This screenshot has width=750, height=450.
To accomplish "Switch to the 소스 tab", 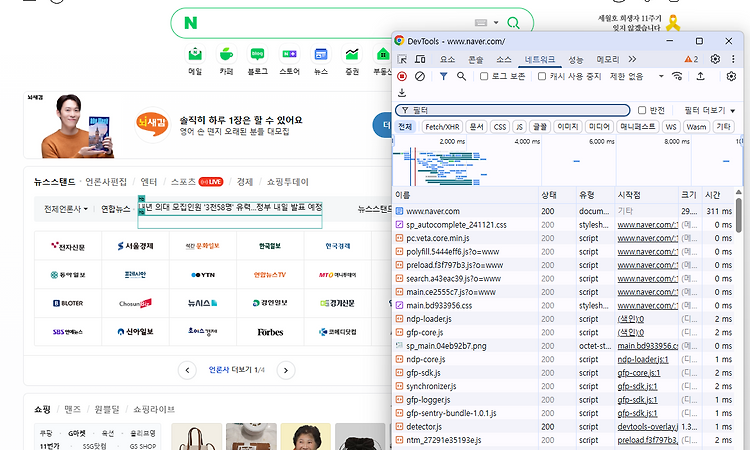I will coord(504,59).
